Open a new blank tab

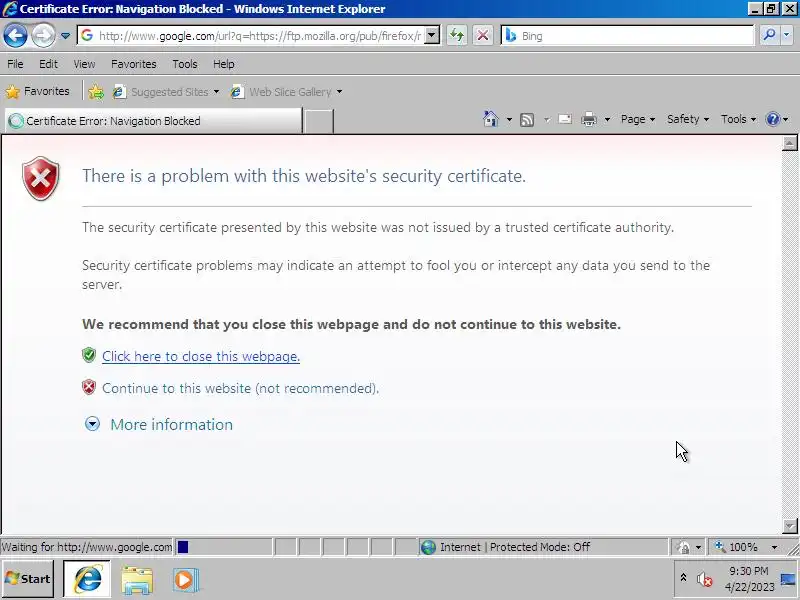click(x=318, y=121)
